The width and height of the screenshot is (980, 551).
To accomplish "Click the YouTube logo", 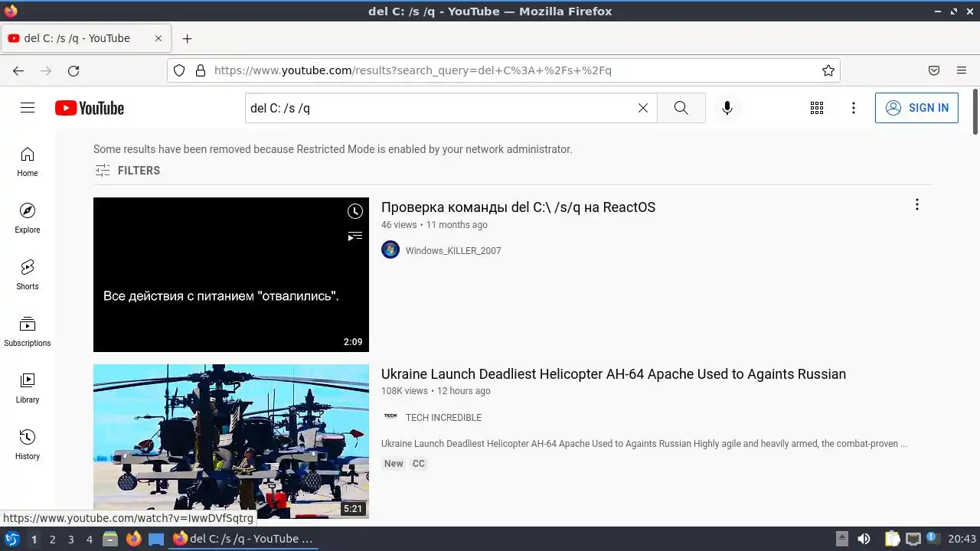I will click(90, 108).
